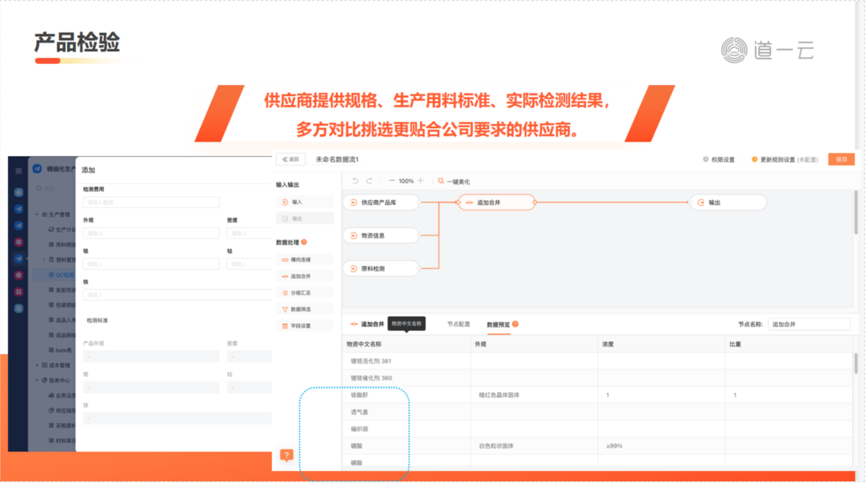Select row 铬酸酐
The image size is (868, 489).
[598, 395]
